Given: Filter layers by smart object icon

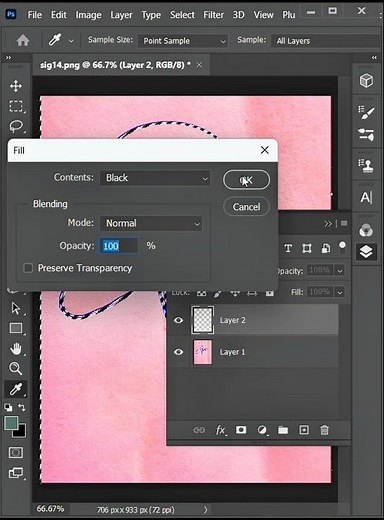Looking at the screenshot, I should click(x=326, y=248).
